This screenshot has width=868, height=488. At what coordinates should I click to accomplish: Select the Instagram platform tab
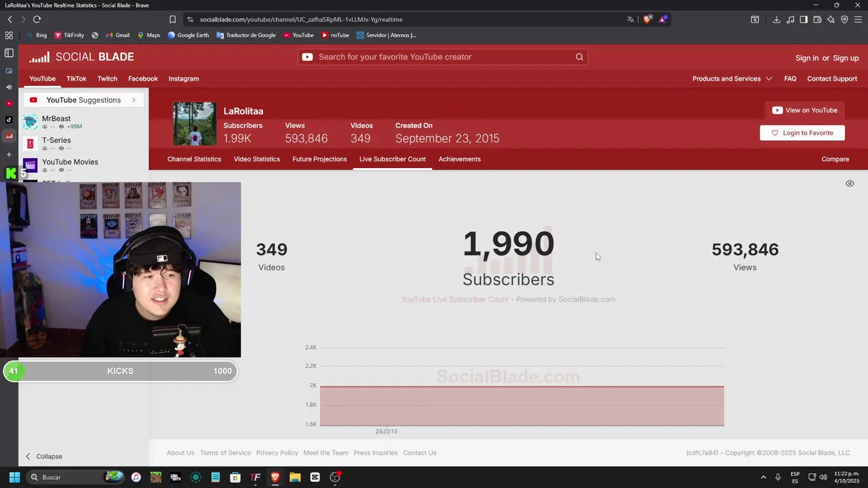[x=184, y=79]
